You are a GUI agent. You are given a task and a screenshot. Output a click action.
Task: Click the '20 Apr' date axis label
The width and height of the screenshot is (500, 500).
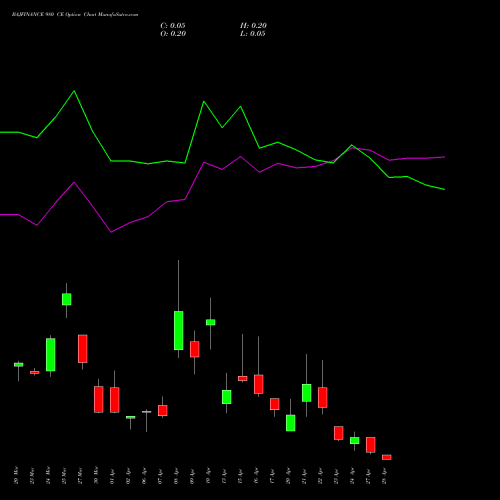coord(288,476)
